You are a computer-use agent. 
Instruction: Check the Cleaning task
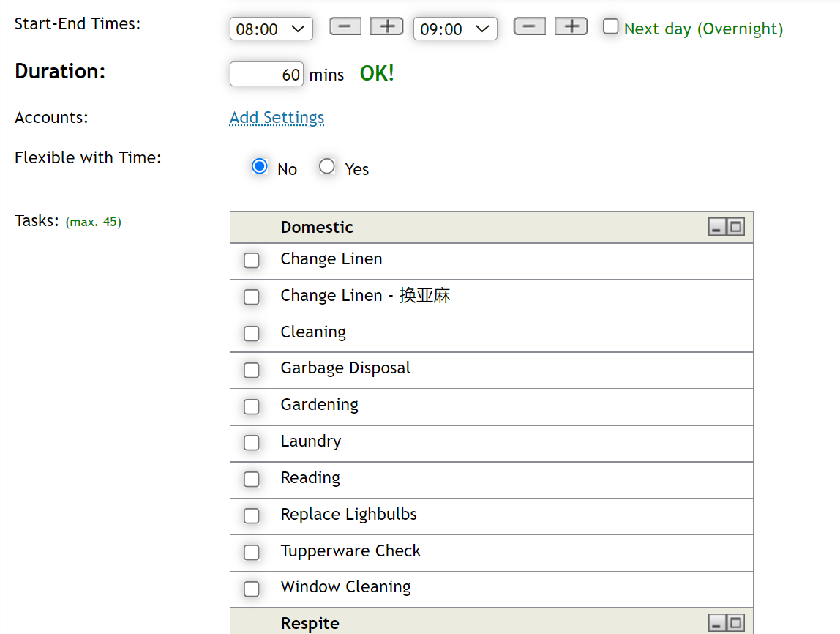click(x=252, y=333)
